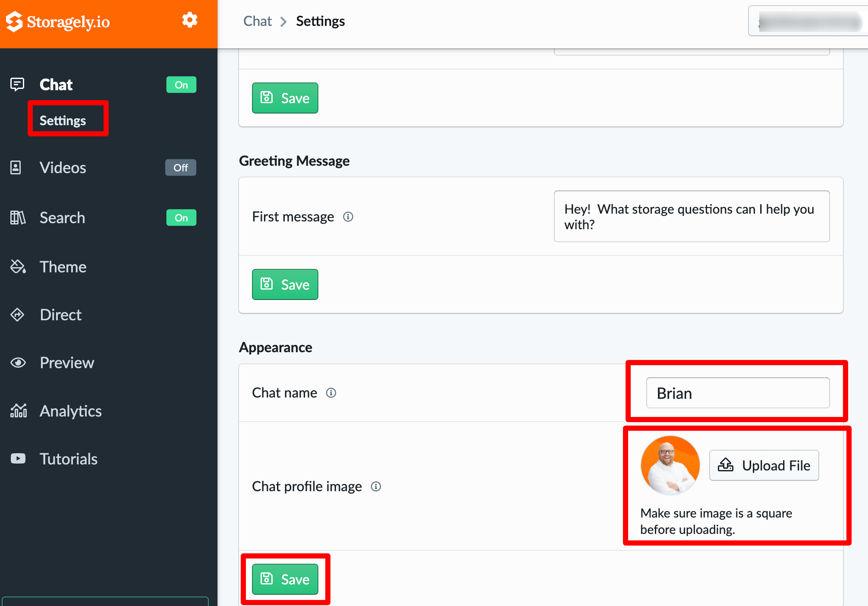Open Chat Settings in sidebar
The width and height of the screenshot is (868, 606).
point(63,120)
